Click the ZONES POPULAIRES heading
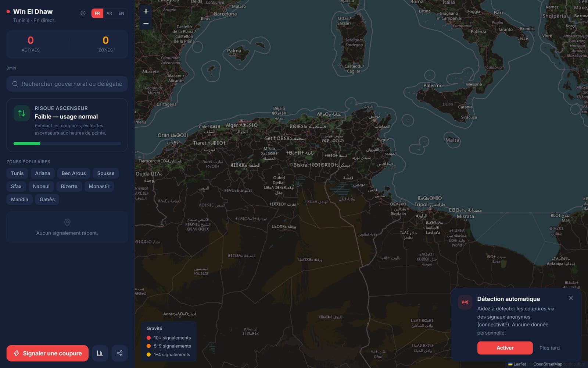Image resolution: width=588 pixels, height=368 pixels. pos(28,162)
